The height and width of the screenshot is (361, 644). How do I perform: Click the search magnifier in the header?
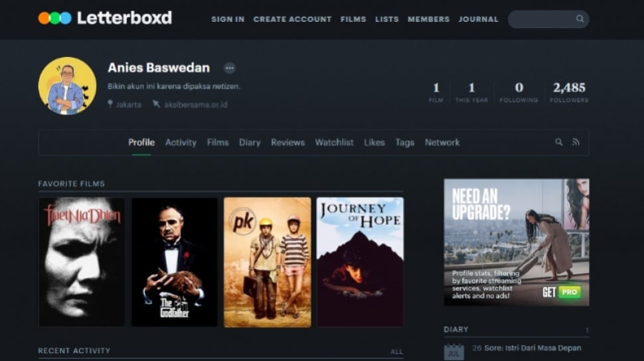pos(580,19)
